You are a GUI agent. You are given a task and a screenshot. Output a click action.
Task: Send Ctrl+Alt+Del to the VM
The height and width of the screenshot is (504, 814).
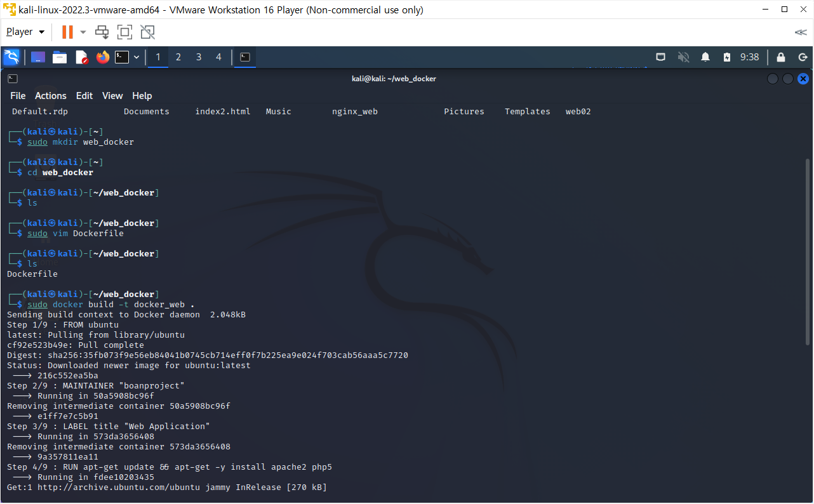click(102, 32)
